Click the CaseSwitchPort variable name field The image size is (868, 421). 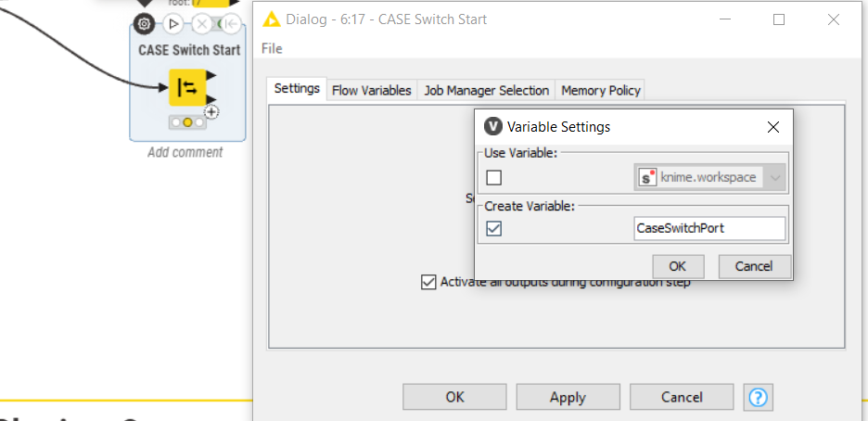tap(708, 228)
